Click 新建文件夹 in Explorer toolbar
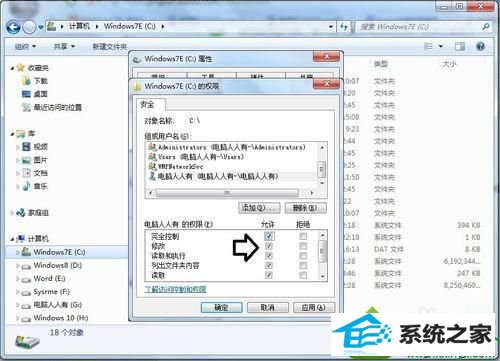The height and width of the screenshot is (361, 500). 110,47
